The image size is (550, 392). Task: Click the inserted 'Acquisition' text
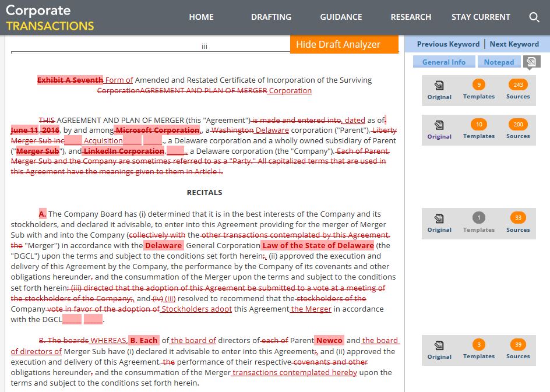pos(103,141)
